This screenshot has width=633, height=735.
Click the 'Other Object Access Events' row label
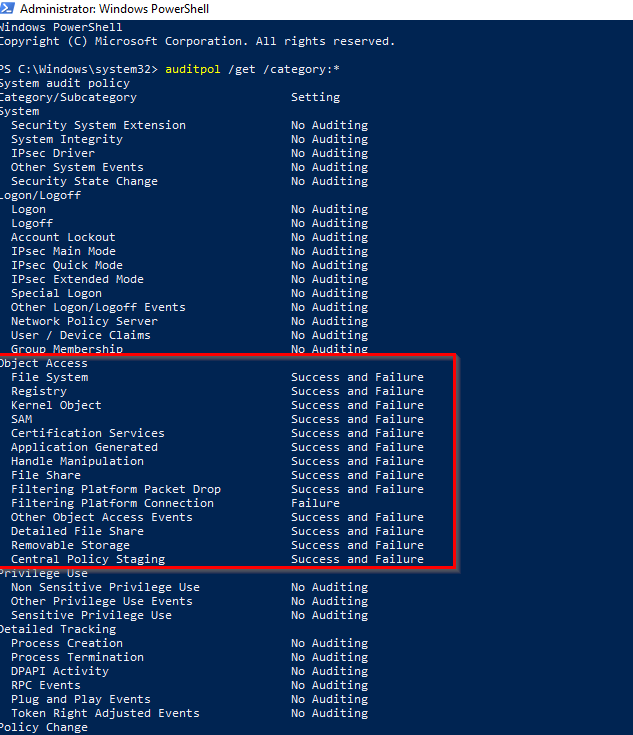click(102, 518)
